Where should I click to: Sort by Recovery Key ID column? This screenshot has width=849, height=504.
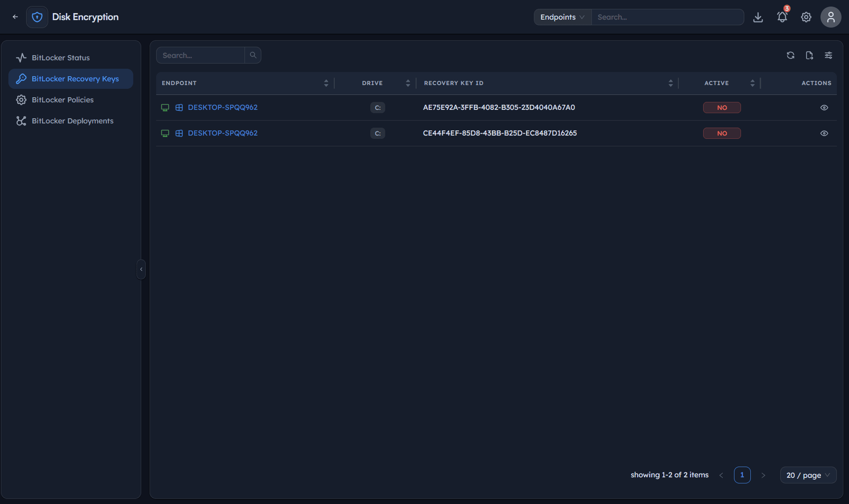(x=670, y=83)
